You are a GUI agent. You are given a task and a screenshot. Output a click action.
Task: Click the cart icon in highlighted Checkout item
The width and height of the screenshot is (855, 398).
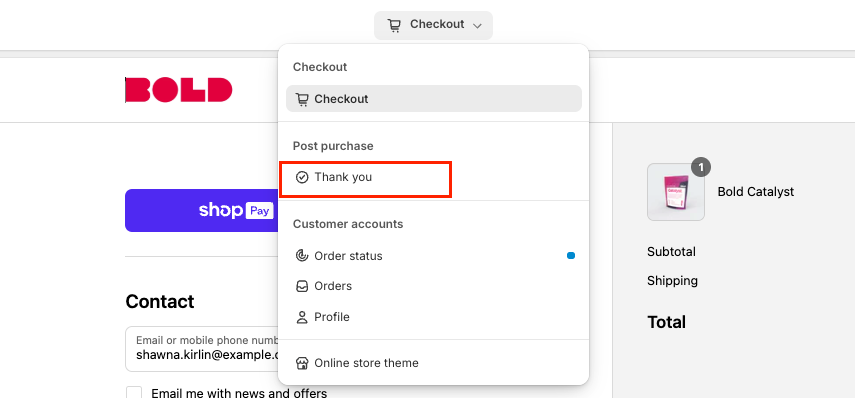[x=302, y=99]
